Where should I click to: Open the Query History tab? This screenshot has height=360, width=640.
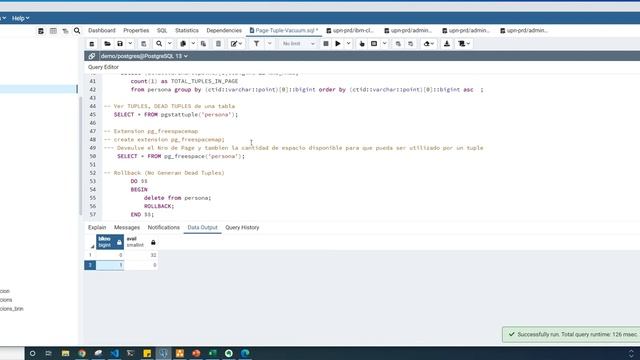(x=242, y=228)
